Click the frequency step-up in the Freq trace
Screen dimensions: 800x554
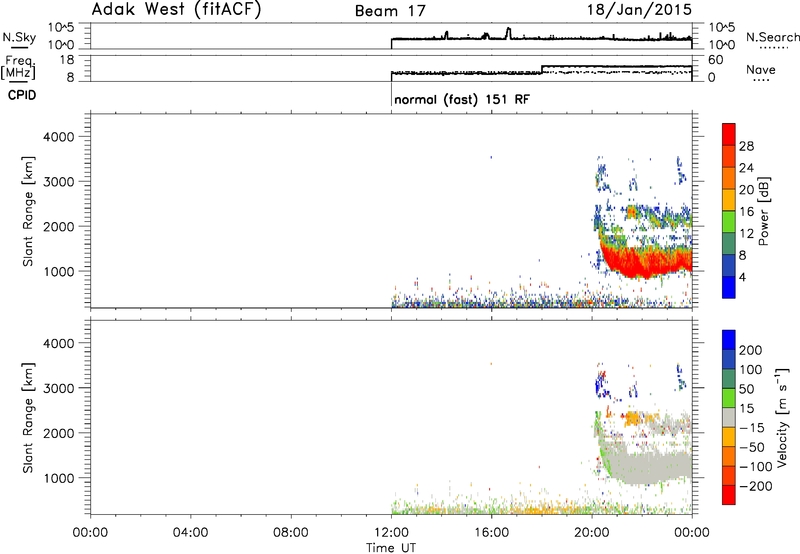[542, 69]
